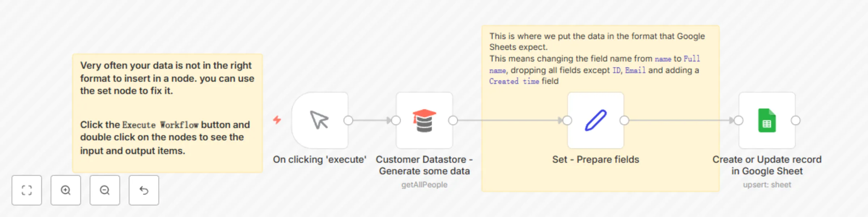
Task: Zoom in using the magnifier plus icon
Action: coord(65,190)
